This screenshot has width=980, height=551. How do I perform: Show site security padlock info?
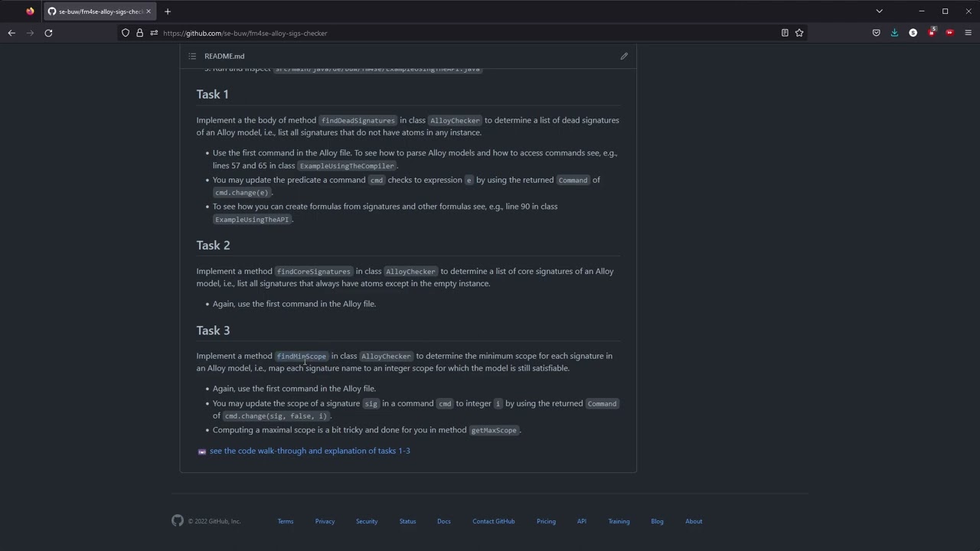click(139, 33)
